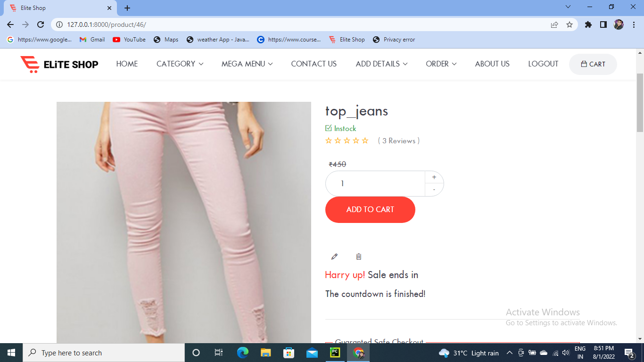
Task: Click the share page icon in address bar
Action: click(554, 25)
